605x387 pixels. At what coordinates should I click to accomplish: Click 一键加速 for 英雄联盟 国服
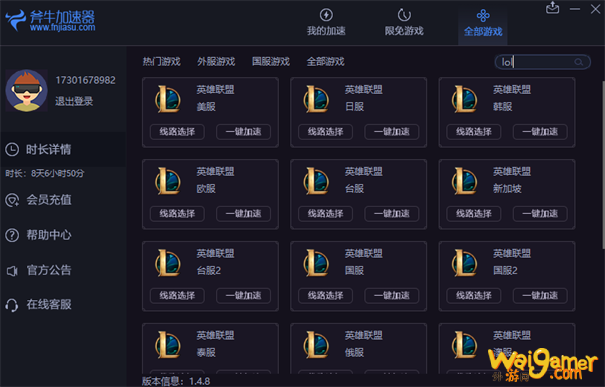coord(392,296)
